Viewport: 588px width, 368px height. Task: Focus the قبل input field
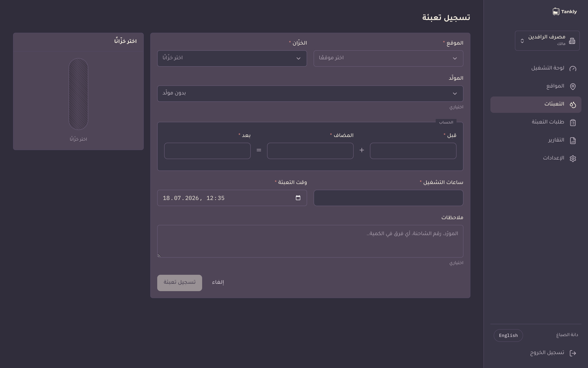(413, 151)
